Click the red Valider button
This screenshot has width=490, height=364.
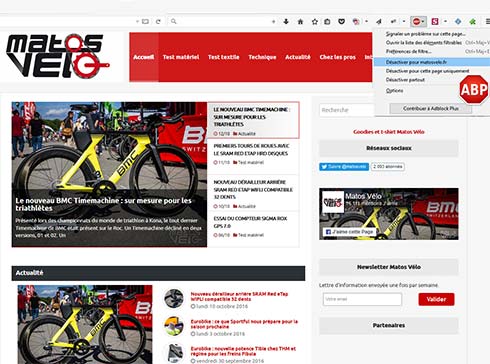[x=436, y=299]
